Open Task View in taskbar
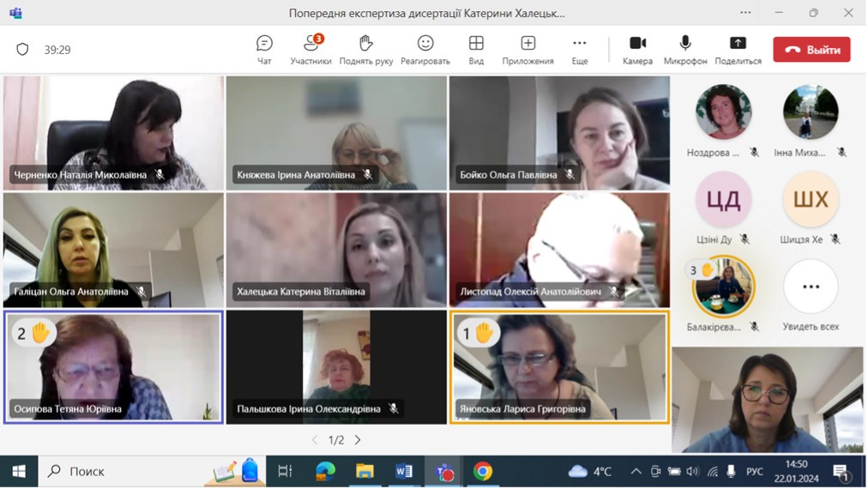Viewport: 868px width, 489px height. (x=285, y=471)
